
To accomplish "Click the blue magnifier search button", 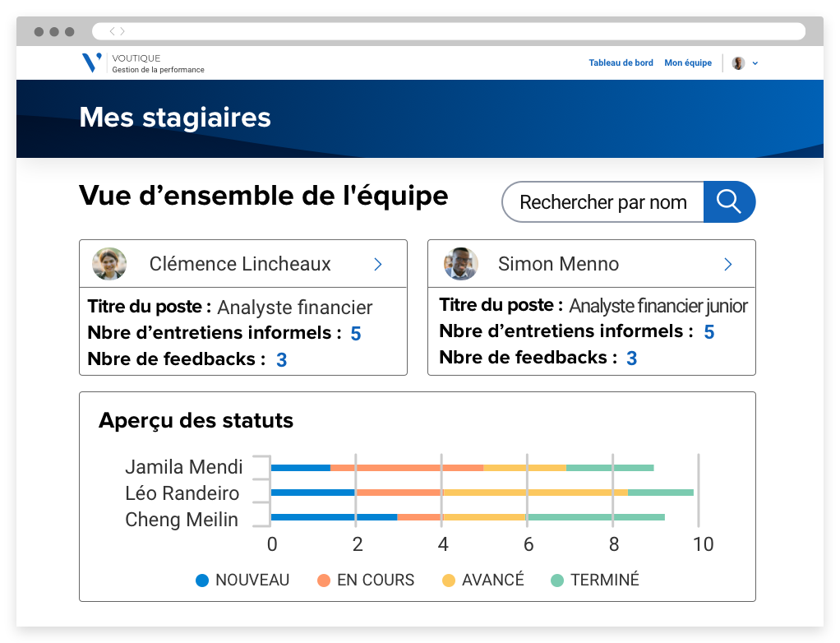I will (x=729, y=202).
